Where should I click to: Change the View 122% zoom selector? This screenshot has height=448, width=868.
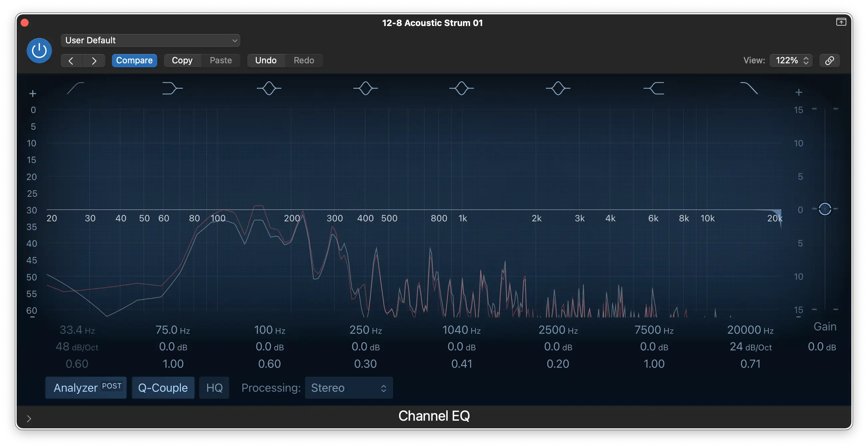point(790,61)
